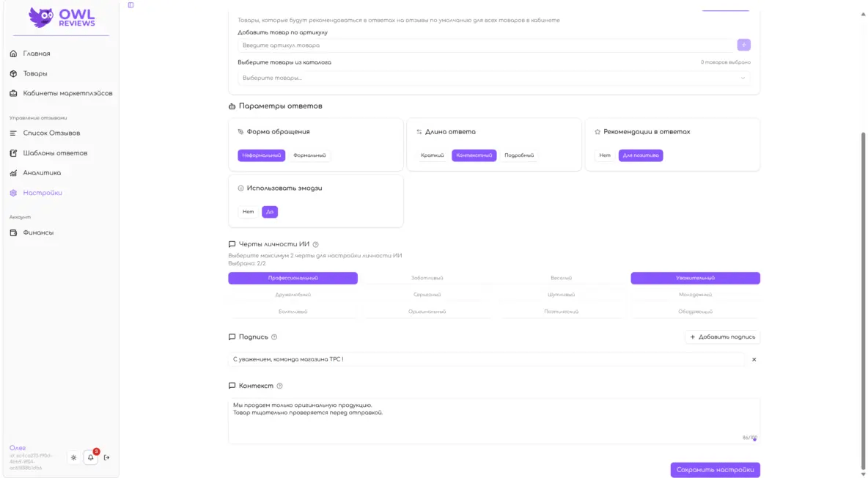
Task: Collapse sidebar using the panel icon
Action: pos(130,5)
